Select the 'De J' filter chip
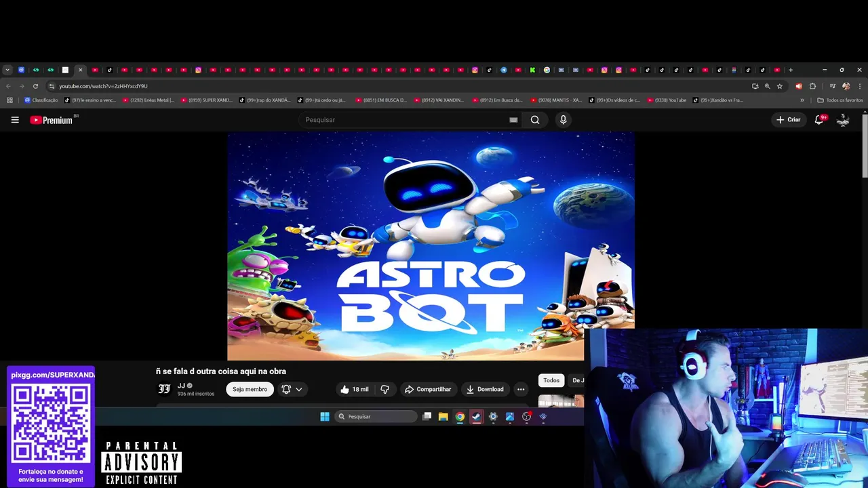 (x=577, y=380)
